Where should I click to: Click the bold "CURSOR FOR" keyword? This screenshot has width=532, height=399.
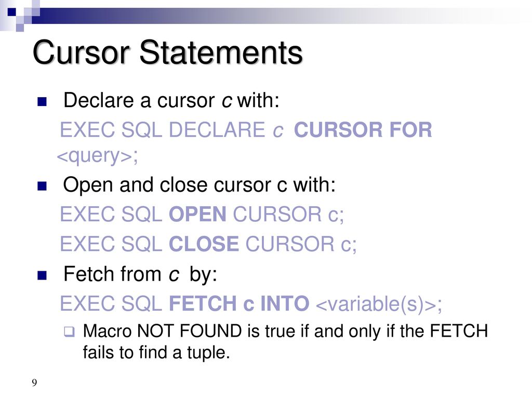tap(363, 129)
